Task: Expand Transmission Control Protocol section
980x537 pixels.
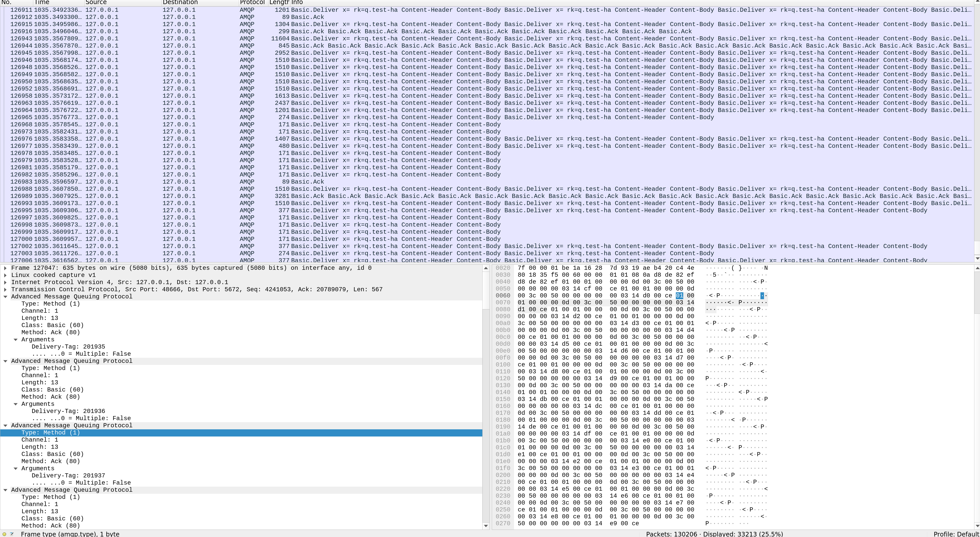Action: click(5, 290)
